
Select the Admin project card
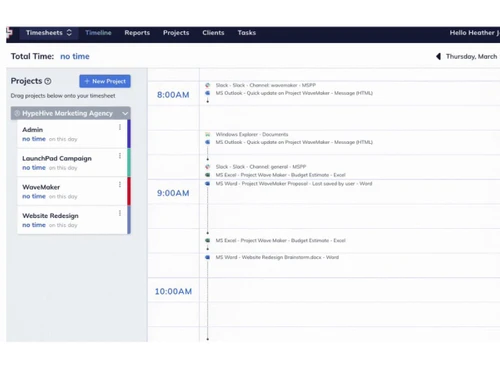72,134
